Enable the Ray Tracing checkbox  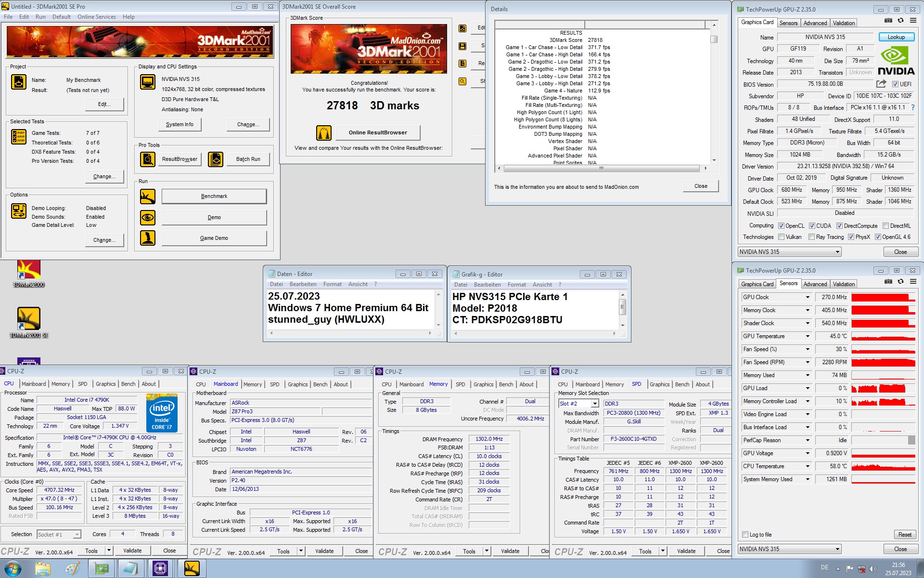tap(812, 237)
